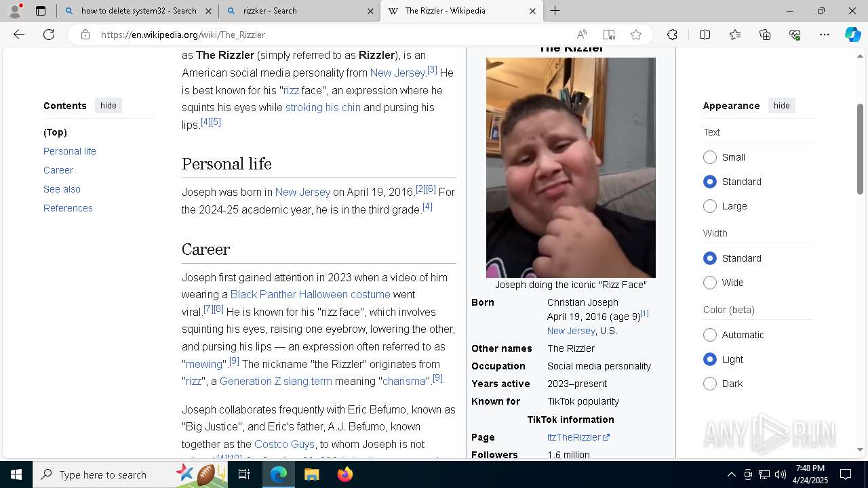Screen dimensions: 868x488
Task: Jump to References section
Action: pos(68,208)
